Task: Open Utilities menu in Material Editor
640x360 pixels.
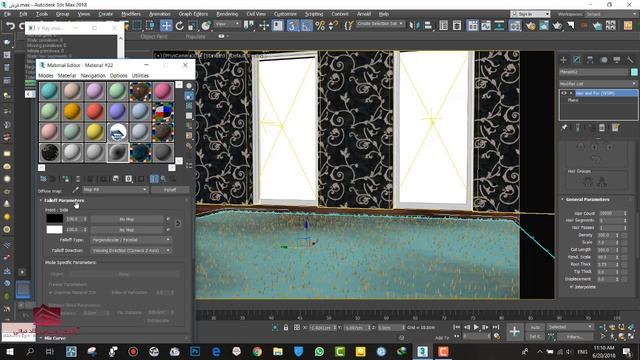Action: 140,76
